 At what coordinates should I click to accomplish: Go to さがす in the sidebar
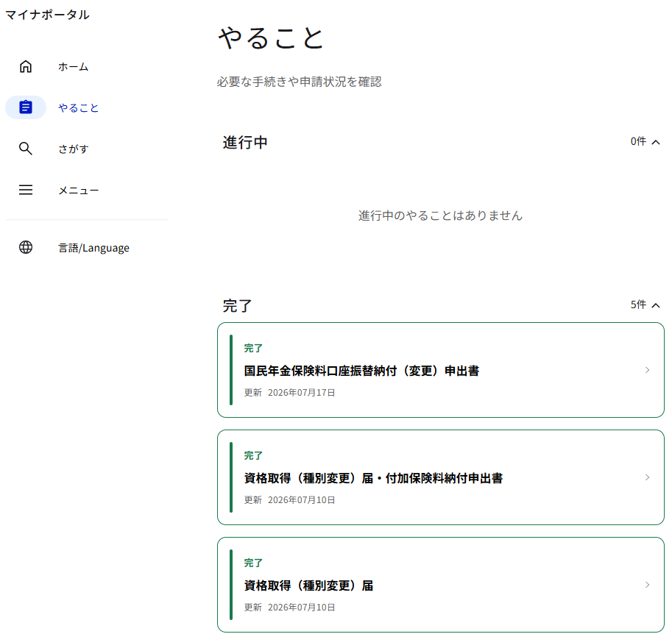click(x=74, y=149)
